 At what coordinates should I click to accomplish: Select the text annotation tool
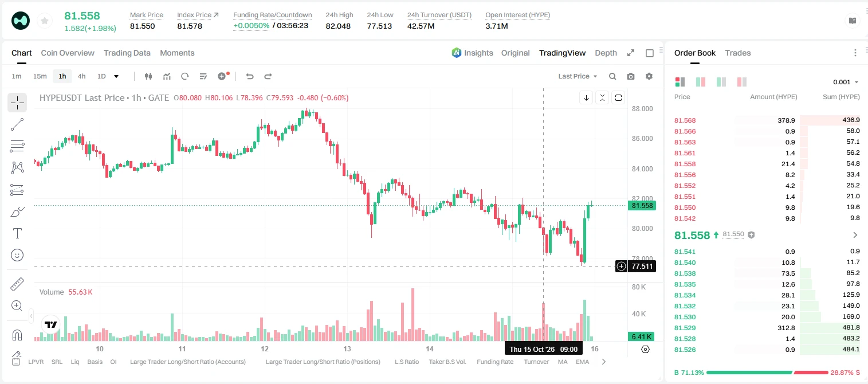(x=17, y=233)
